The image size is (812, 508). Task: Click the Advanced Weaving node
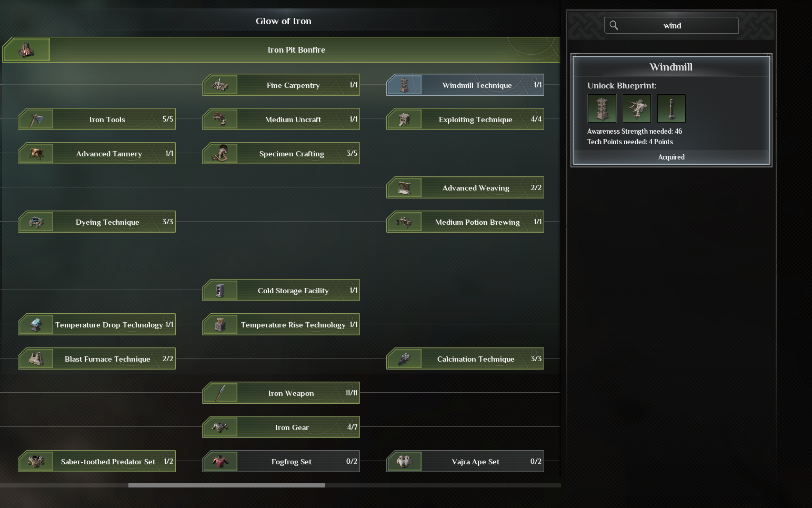[465, 187]
